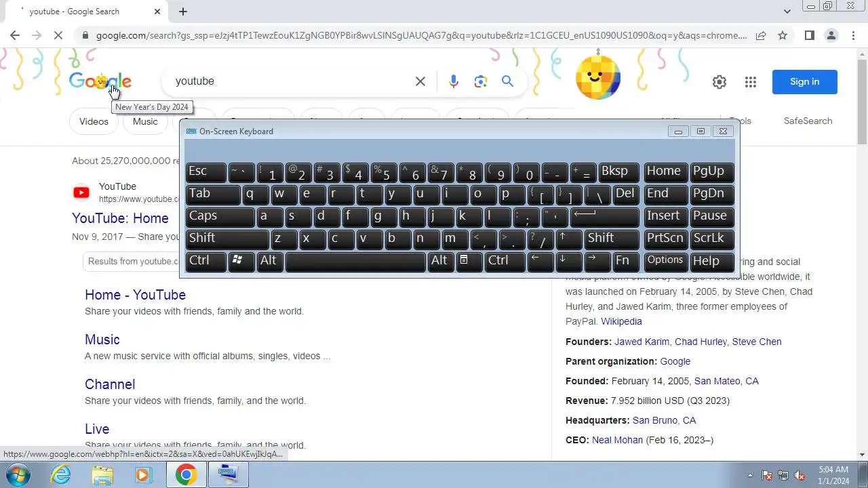Submit search with magnifier icon
This screenshot has height=488, width=868.
pyautogui.click(x=507, y=81)
